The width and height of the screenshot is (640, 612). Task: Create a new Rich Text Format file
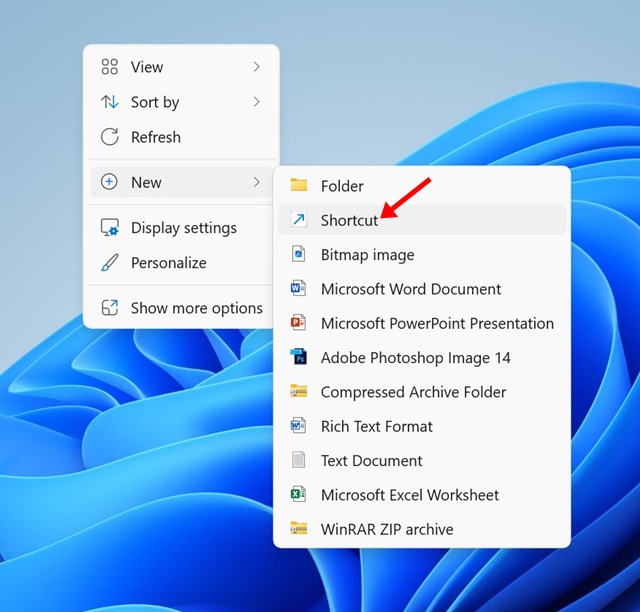[376, 426]
